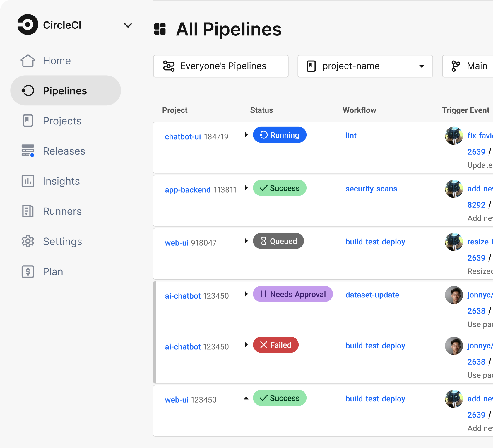Open the CircleCI logo menu
This screenshot has height=448, width=493.
[28, 25]
